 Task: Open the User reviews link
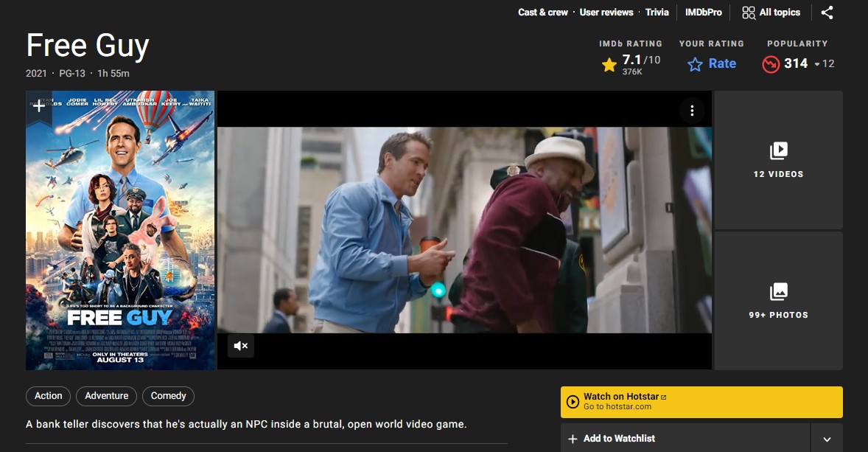coord(606,13)
